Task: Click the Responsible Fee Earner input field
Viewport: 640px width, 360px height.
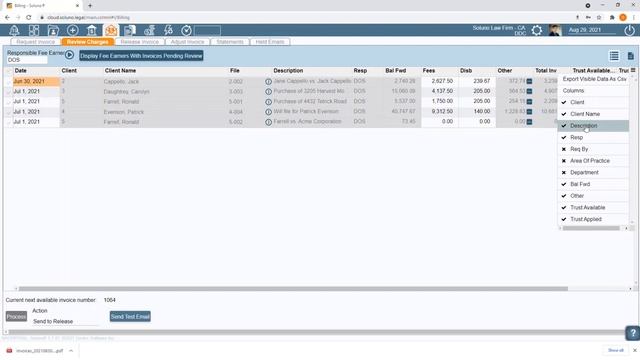Action: 27,60
